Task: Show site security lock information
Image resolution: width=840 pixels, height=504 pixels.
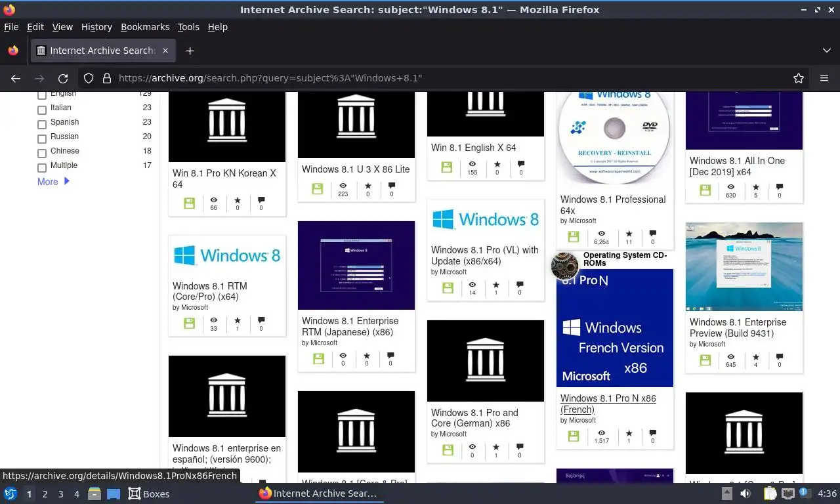Action: 107,78
